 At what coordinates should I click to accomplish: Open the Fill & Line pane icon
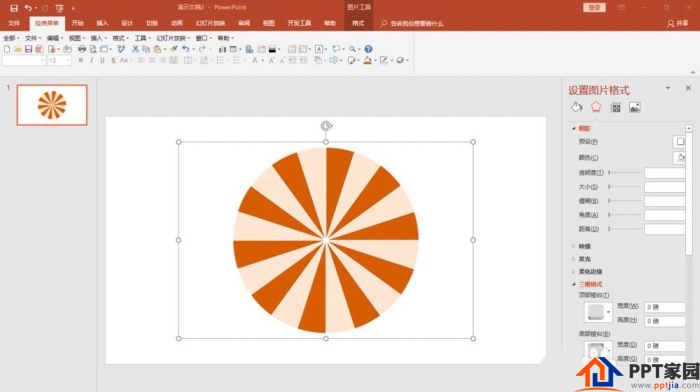coord(577,107)
